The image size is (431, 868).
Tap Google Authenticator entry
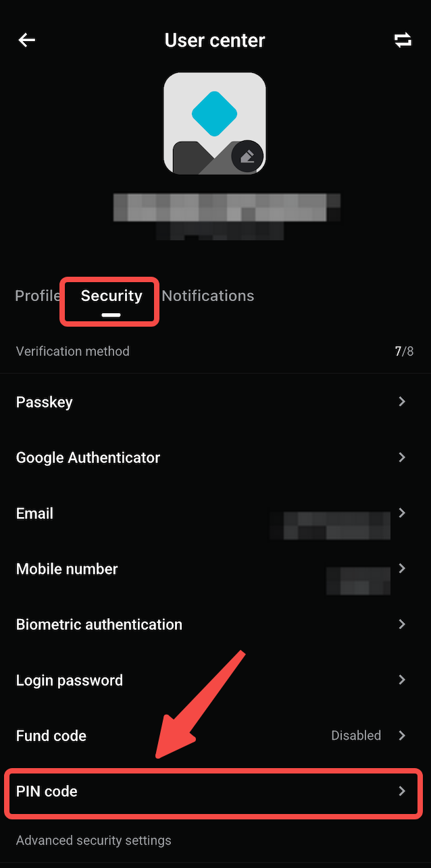[88, 457]
